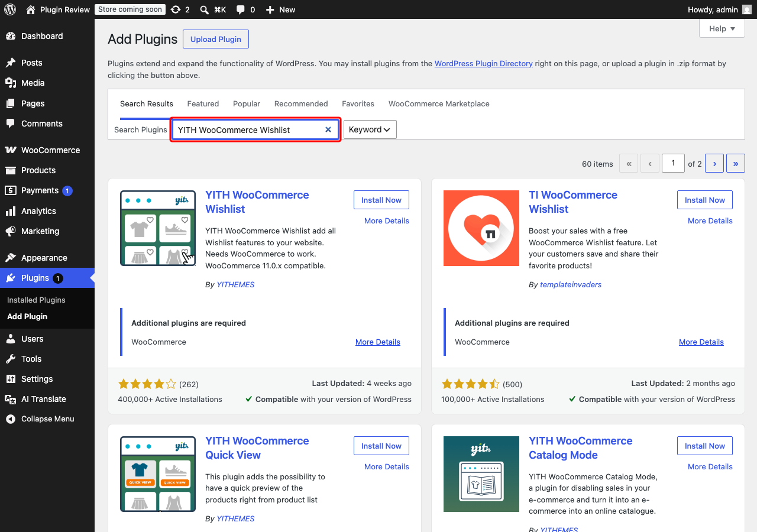This screenshot has width=757, height=532.
Task: Open Dashboard in the sidebar
Action: coord(47,36)
